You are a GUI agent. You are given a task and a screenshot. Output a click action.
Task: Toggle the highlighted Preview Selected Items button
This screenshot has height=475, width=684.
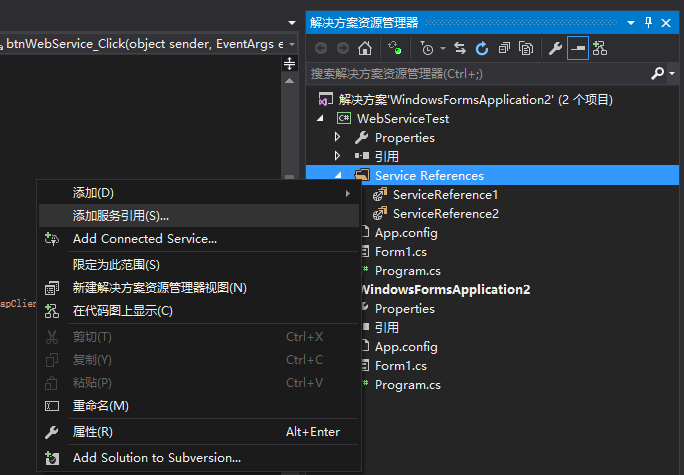[x=578, y=48]
